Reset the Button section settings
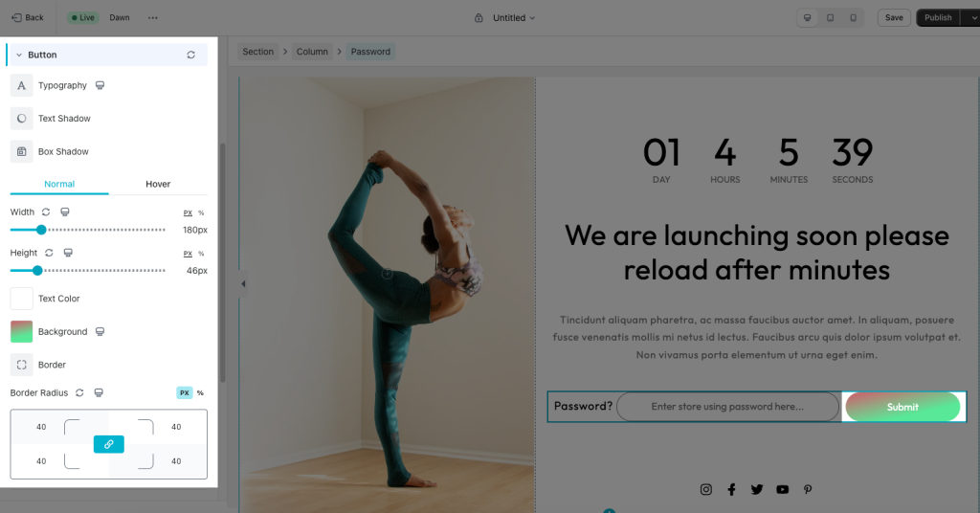This screenshot has height=513, width=980. coord(190,55)
